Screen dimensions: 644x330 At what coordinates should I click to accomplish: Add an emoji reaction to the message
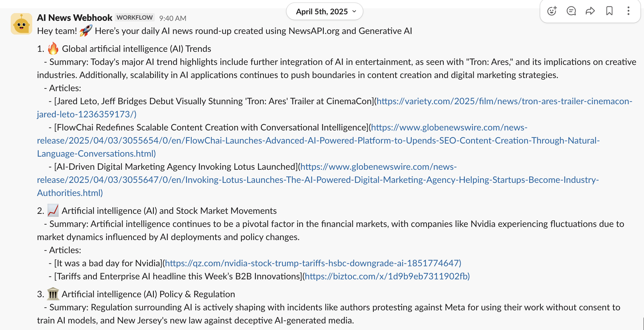pyautogui.click(x=552, y=11)
